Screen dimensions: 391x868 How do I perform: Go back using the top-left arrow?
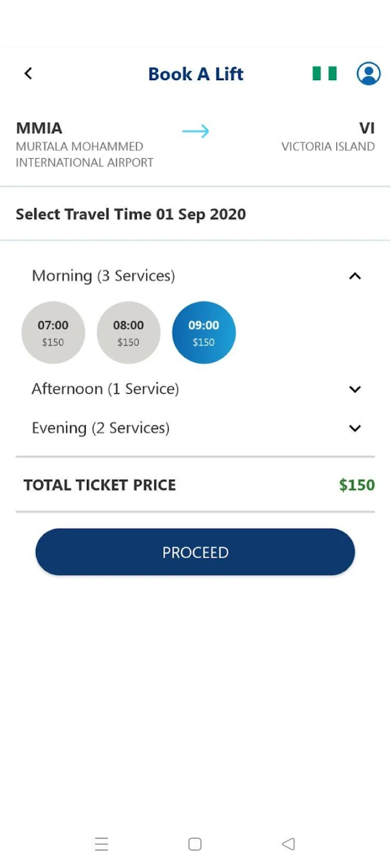click(x=28, y=73)
